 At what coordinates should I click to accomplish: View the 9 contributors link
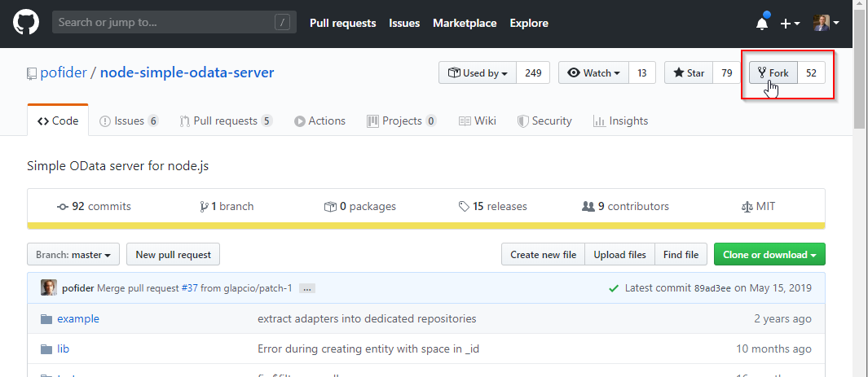point(626,207)
